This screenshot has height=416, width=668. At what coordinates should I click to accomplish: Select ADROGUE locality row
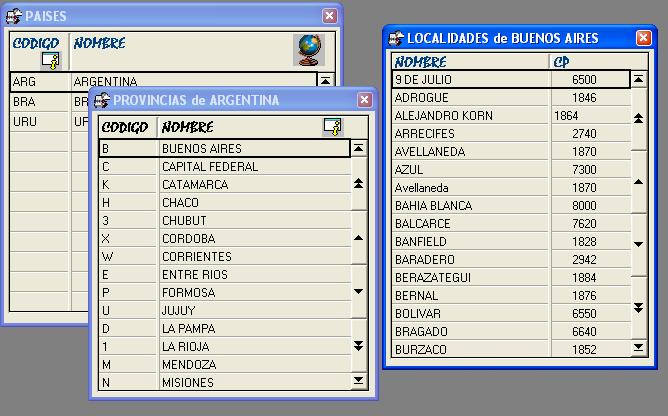point(511,98)
